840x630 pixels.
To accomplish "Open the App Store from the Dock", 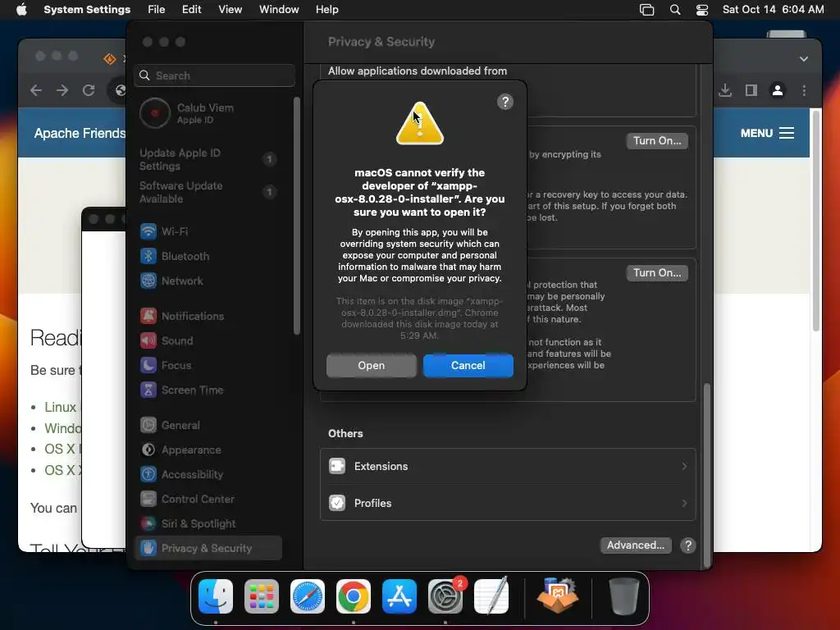I will (x=399, y=596).
